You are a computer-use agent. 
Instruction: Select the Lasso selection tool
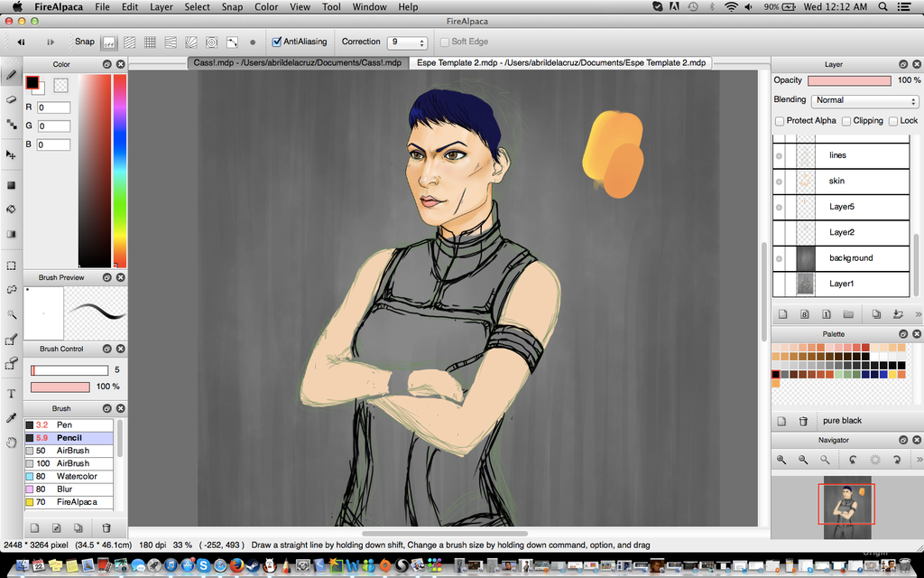point(12,290)
